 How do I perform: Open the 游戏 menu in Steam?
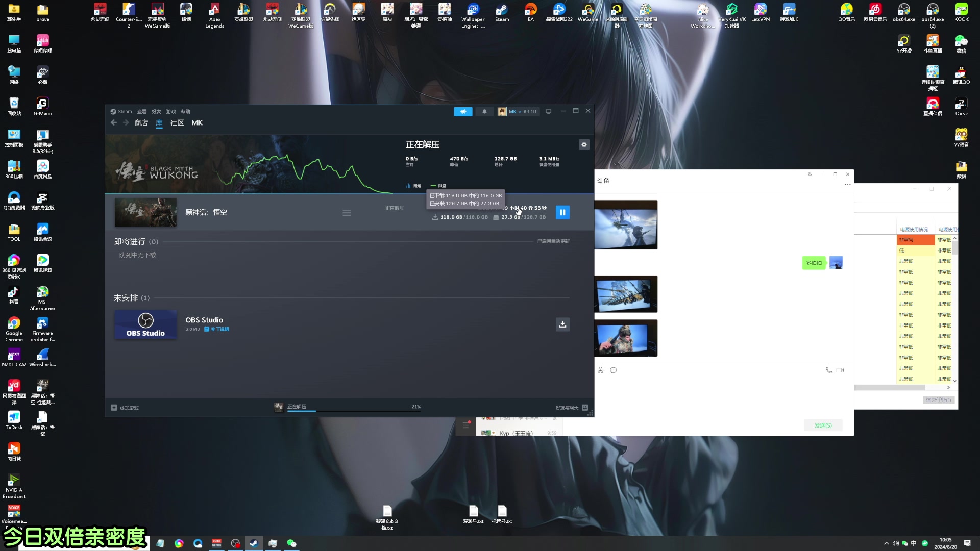(x=171, y=112)
